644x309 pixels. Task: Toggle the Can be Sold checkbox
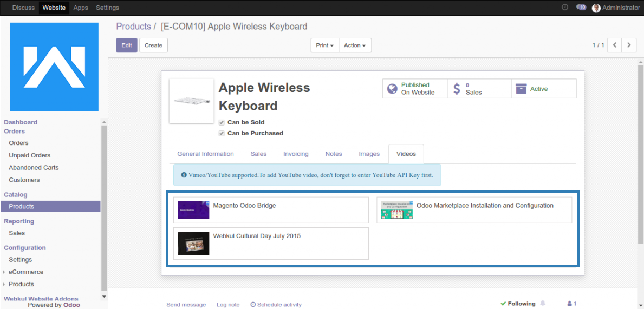tap(222, 123)
